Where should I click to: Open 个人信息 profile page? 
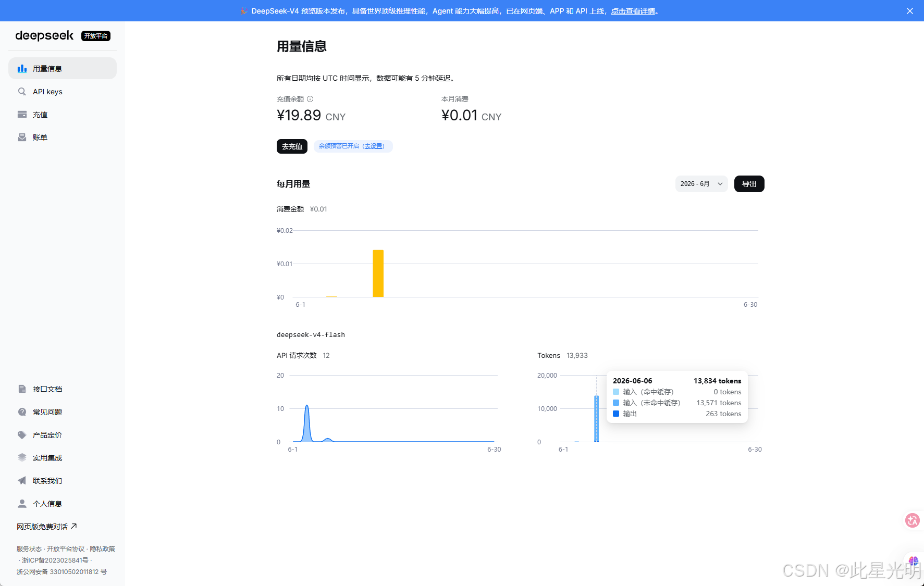pyautogui.click(x=63, y=504)
